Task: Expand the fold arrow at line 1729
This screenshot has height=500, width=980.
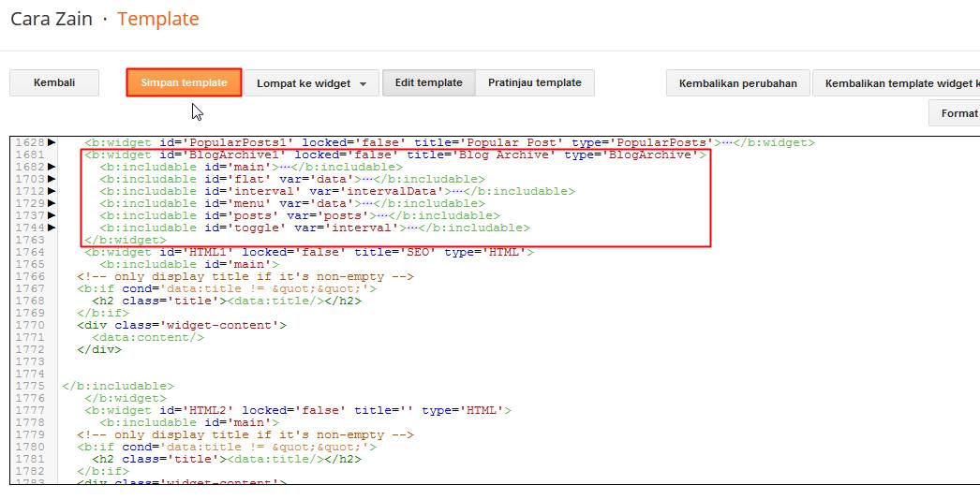Action: pyautogui.click(x=52, y=204)
